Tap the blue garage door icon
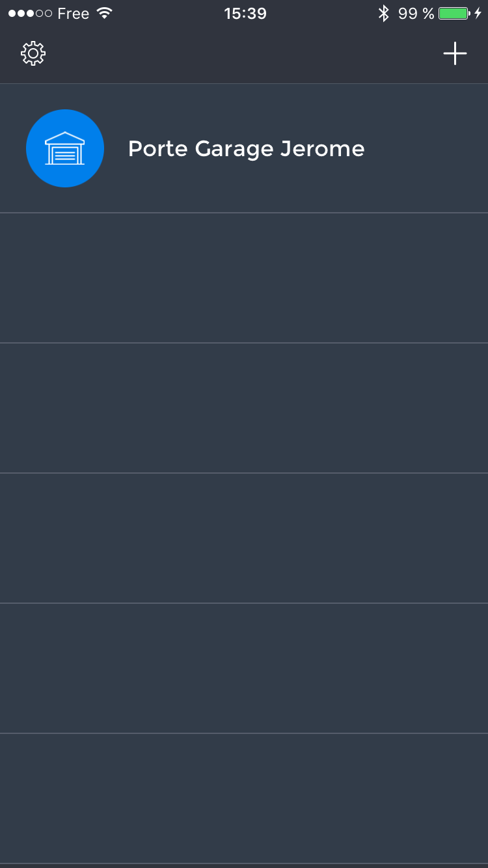 (x=65, y=148)
